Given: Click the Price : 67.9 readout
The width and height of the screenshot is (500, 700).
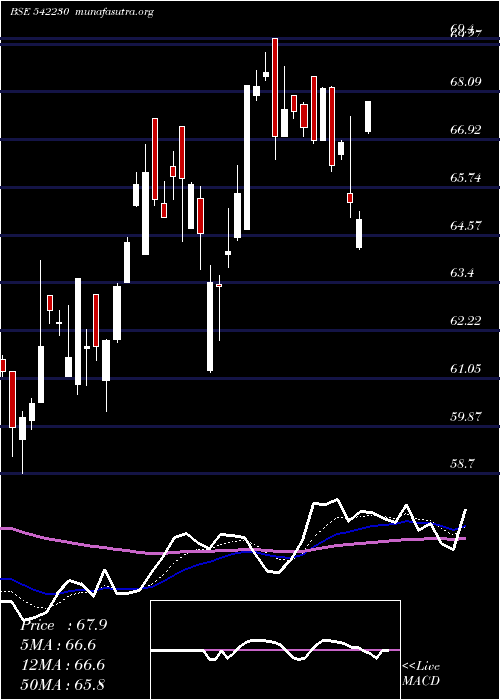Looking at the screenshot, I should click(x=63, y=625).
